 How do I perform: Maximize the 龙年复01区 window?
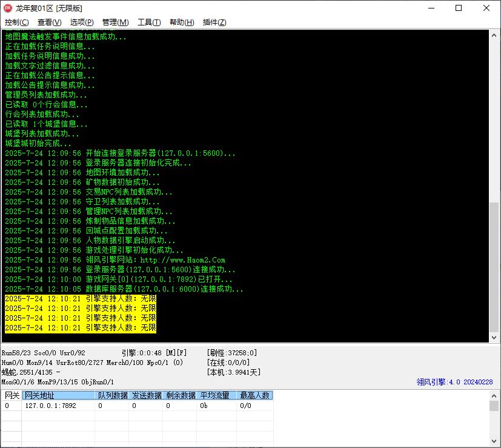(459, 8)
